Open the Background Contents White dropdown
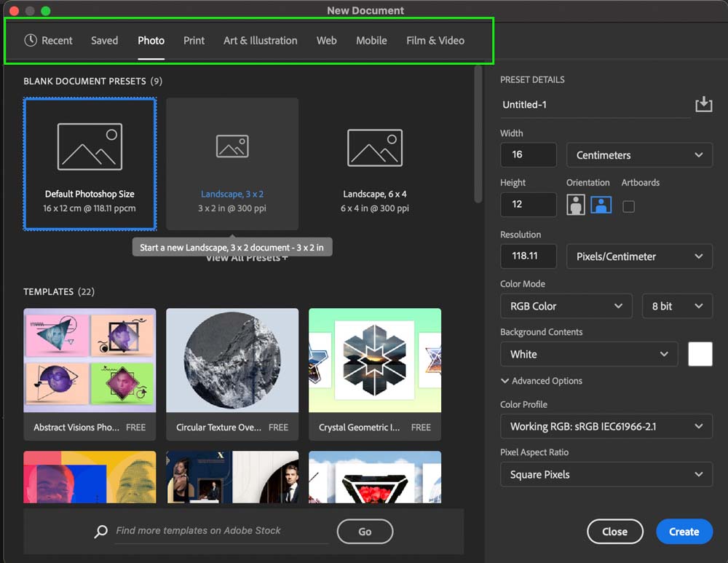Viewport: 728px width, 563px height. click(589, 355)
